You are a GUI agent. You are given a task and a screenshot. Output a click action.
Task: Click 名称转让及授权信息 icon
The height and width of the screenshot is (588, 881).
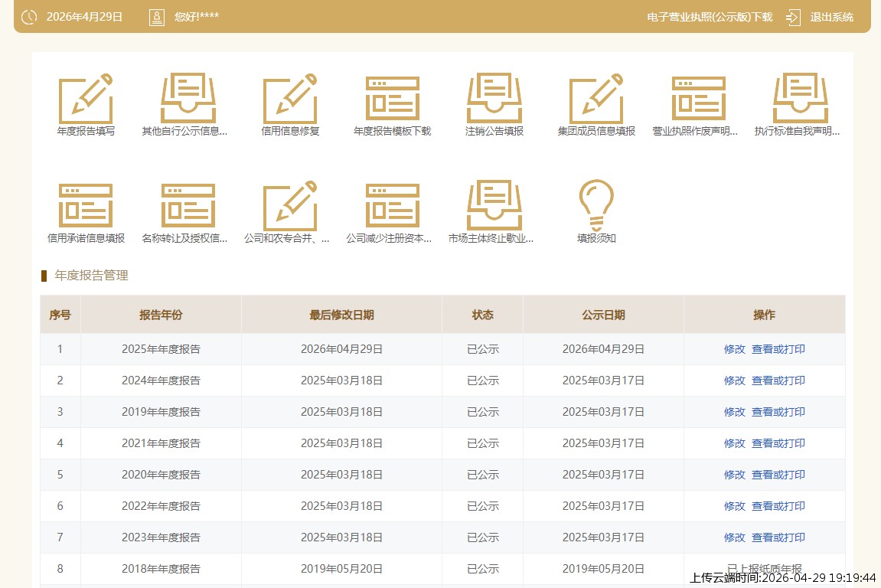[188, 206]
